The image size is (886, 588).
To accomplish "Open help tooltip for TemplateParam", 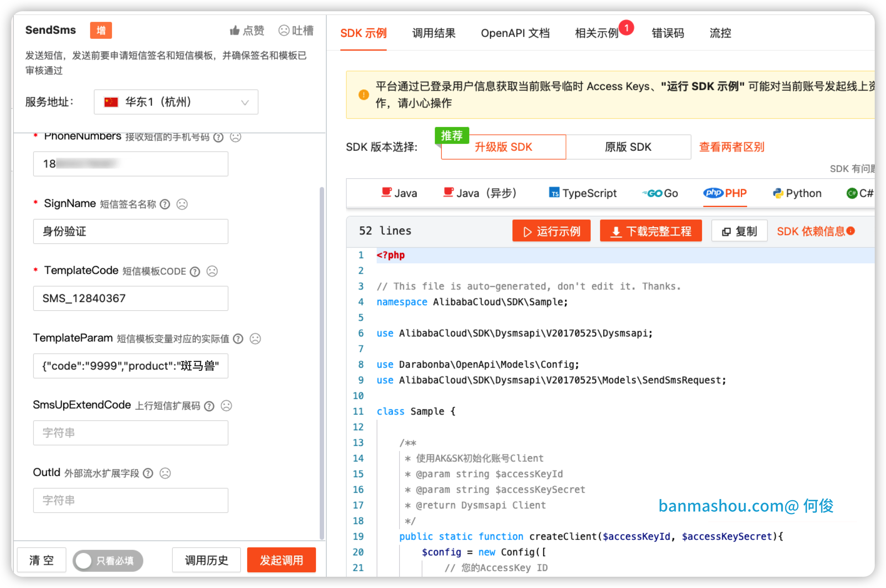I will (238, 339).
